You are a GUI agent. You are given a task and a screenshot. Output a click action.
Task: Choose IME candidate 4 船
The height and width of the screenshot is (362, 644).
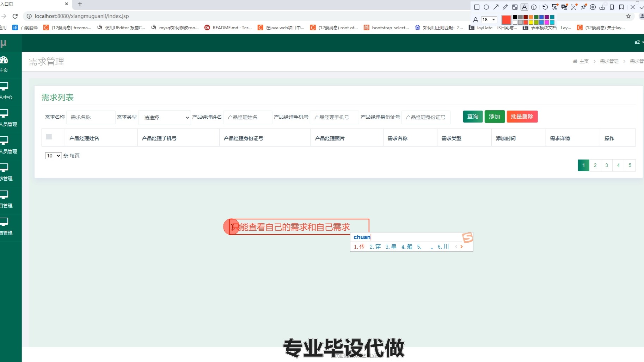[x=407, y=247]
